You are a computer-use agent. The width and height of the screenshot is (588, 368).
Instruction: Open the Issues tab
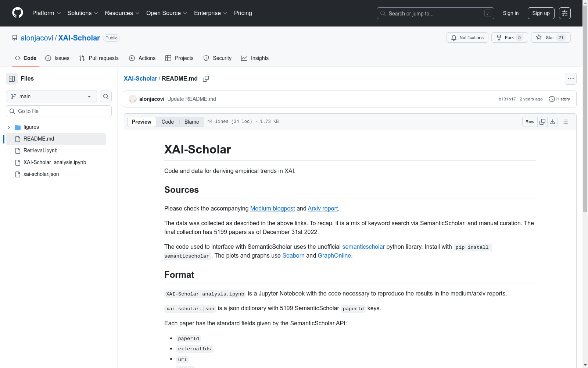(57, 58)
